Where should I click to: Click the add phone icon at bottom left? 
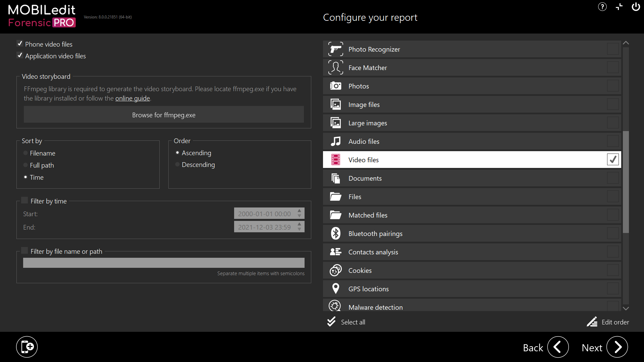(x=27, y=347)
